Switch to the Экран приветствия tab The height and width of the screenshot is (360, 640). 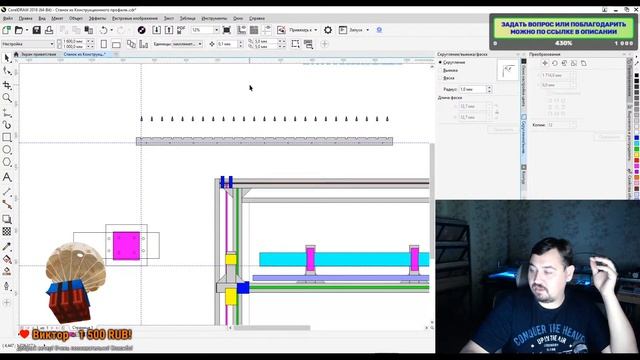(x=39, y=54)
